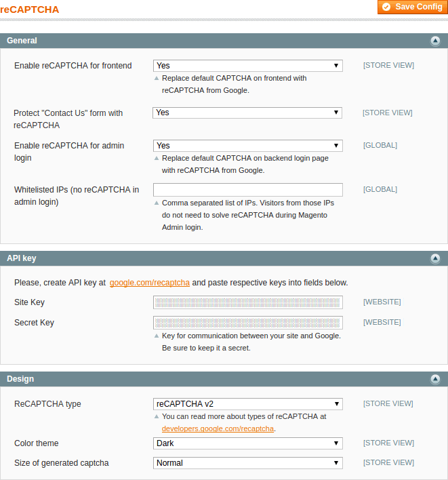Open Enable reCAPTCHA for frontend dropdown
The width and height of the screenshot is (448, 480).
tap(248, 66)
